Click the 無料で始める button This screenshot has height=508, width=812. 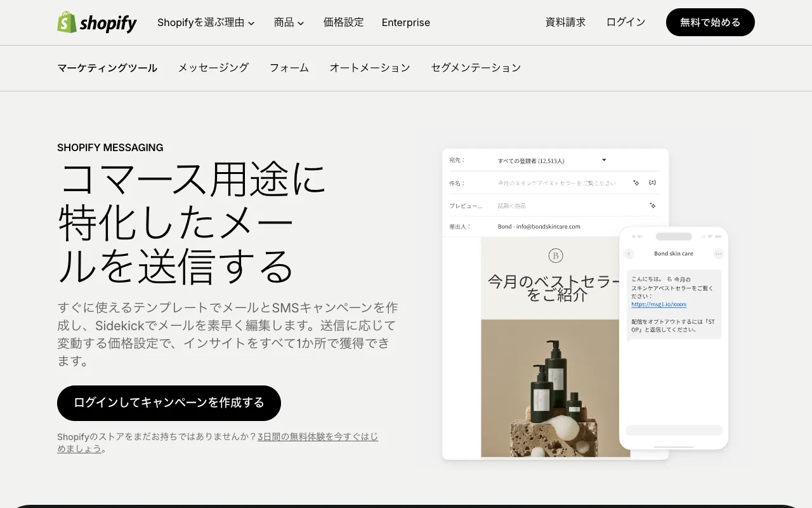pos(710,22)
